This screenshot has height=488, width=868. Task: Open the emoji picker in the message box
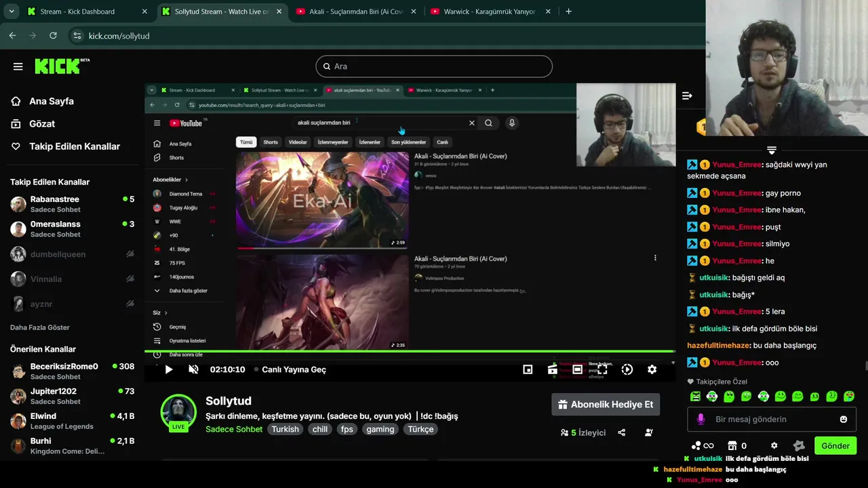pyautogui.click(x=844, y=419)
